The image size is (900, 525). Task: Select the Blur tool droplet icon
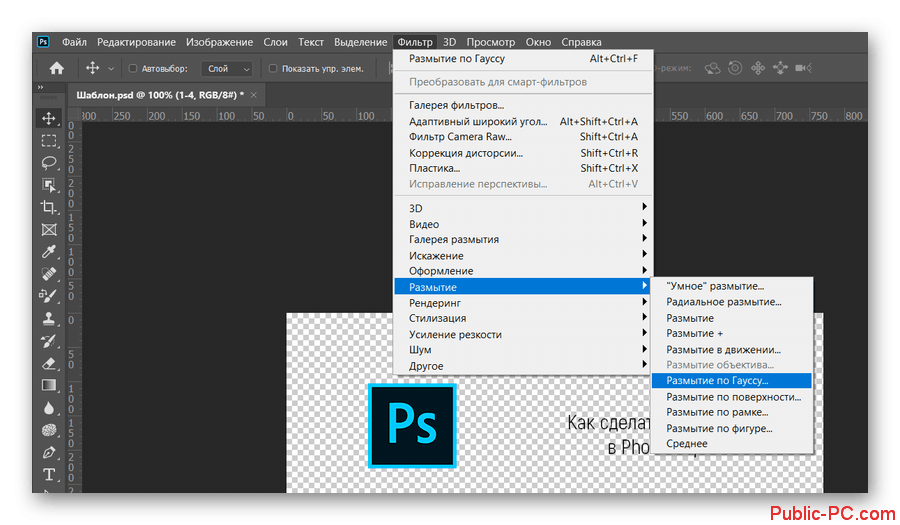pyautogui.click(x=49, y=407)
